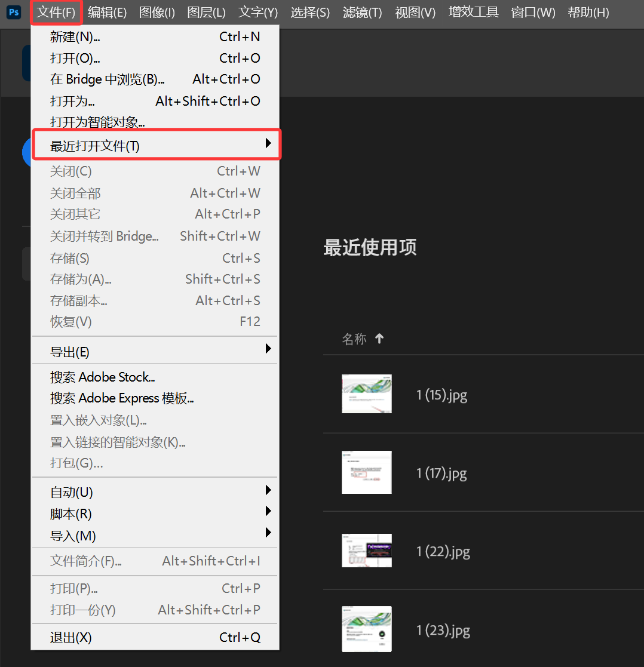The height and width of the screenshot is (667, 644).
Task: Open the 图像(I) menu
Action: [x=157, y=13]
